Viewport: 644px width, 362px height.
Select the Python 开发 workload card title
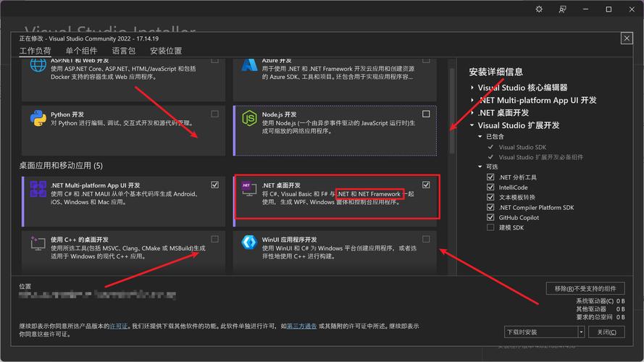coord(67,114)
